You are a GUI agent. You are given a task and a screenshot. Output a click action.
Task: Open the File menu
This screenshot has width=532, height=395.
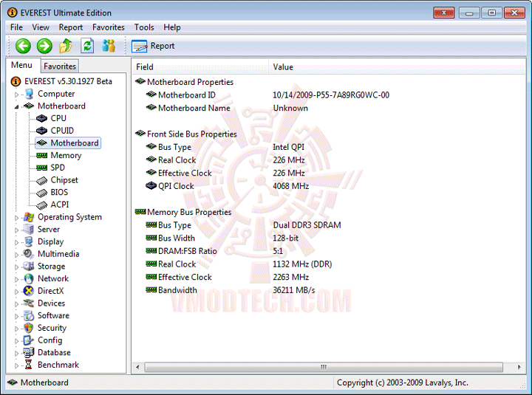pyautogui.click(x=16, y=27)
